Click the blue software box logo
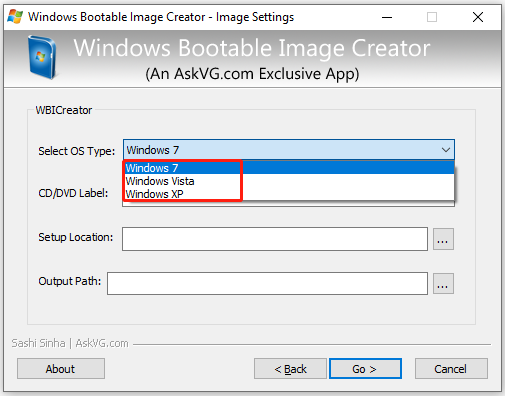The height and width of the screenshot is (396, 505). [42, 57]
